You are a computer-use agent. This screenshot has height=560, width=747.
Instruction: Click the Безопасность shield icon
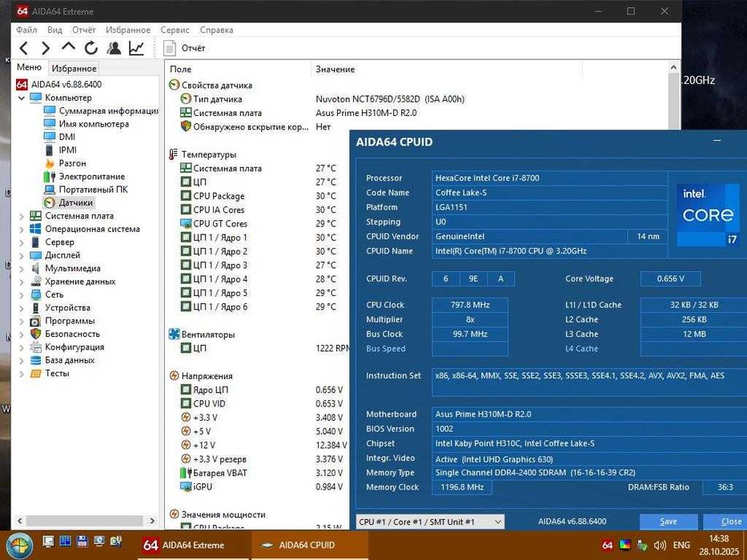pyautogui.click(x=36, y=334)
